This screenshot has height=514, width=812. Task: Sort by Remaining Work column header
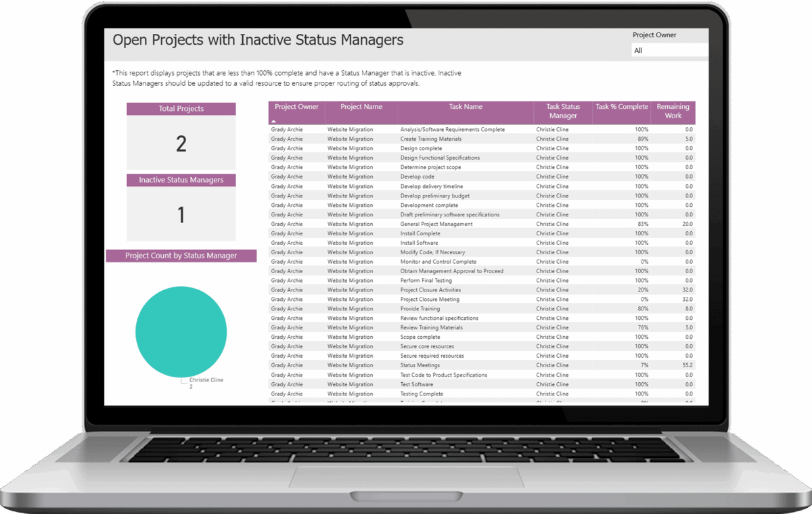pos(673,111)
